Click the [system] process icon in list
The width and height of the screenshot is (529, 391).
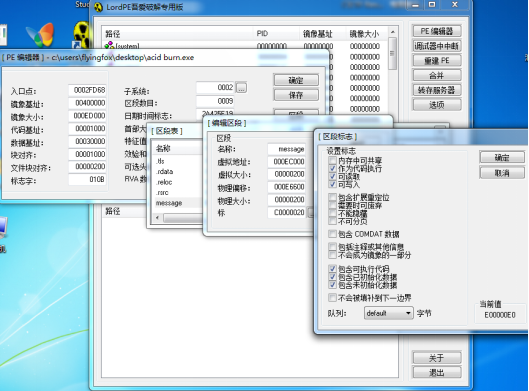point(109,45)
